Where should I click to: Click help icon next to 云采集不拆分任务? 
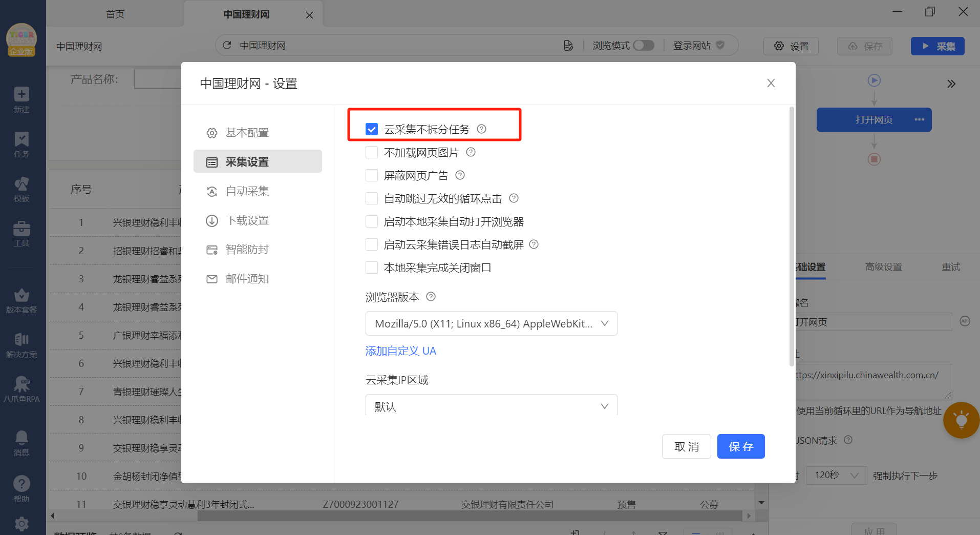tap(481, 129)
